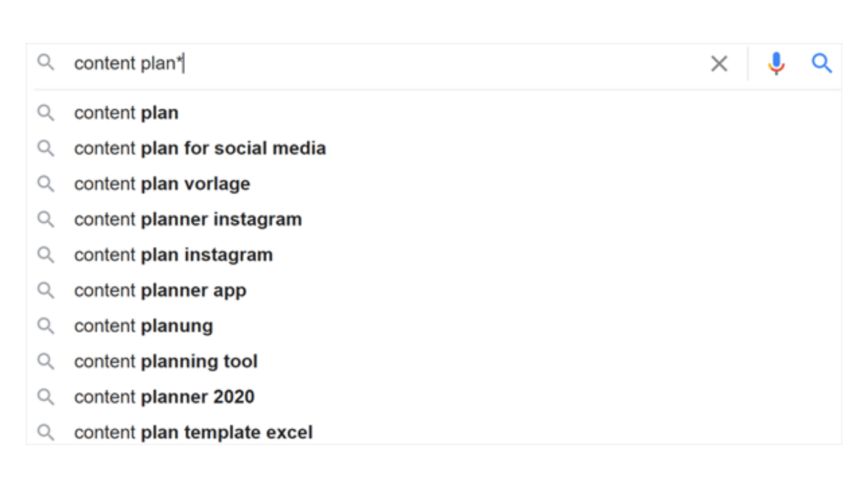The width and height of the screenshot is (868, 488).
Task: Click magnifier icon beside 'content planner app'
Action: pyautogui.click(x=46, y=291)
